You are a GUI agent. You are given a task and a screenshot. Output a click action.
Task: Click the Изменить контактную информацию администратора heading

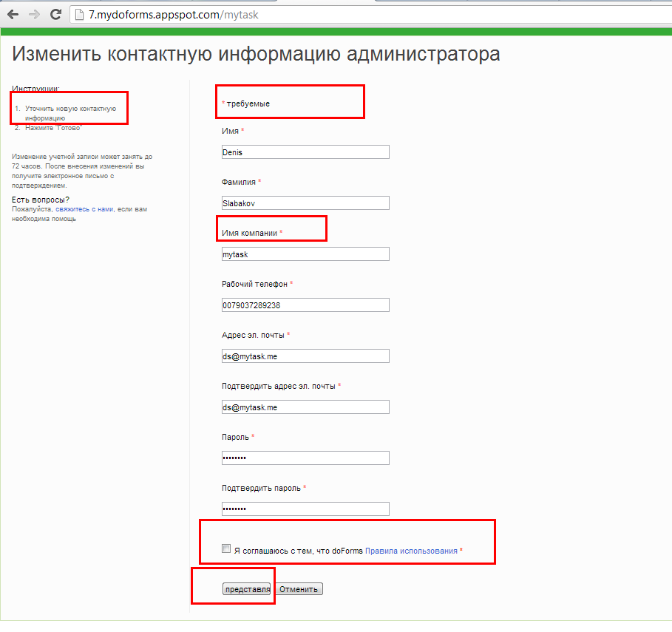coord(256,54)
